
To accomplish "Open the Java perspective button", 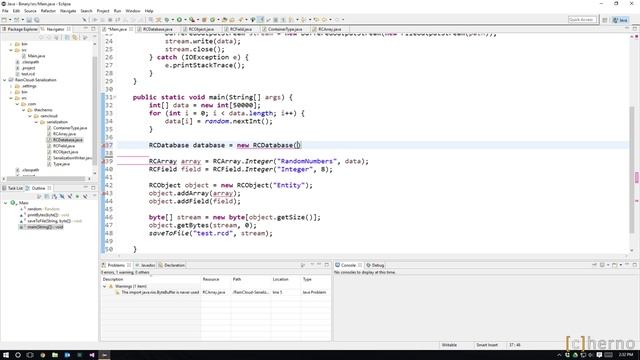I will pyautogui.click(x=620, y=20).
